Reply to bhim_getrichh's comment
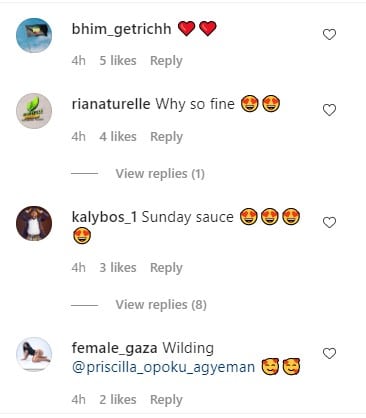 pyautogui.click(x=166, y=61)
